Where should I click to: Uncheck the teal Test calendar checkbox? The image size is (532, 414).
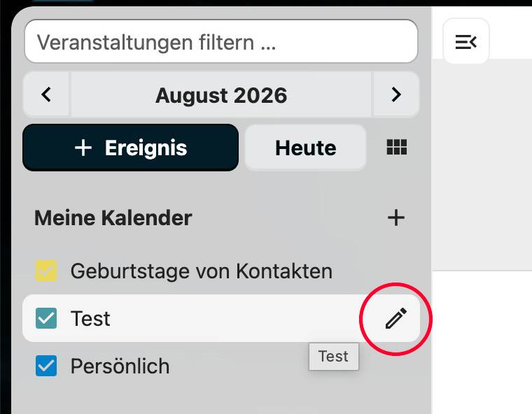[x=46, y=318]
